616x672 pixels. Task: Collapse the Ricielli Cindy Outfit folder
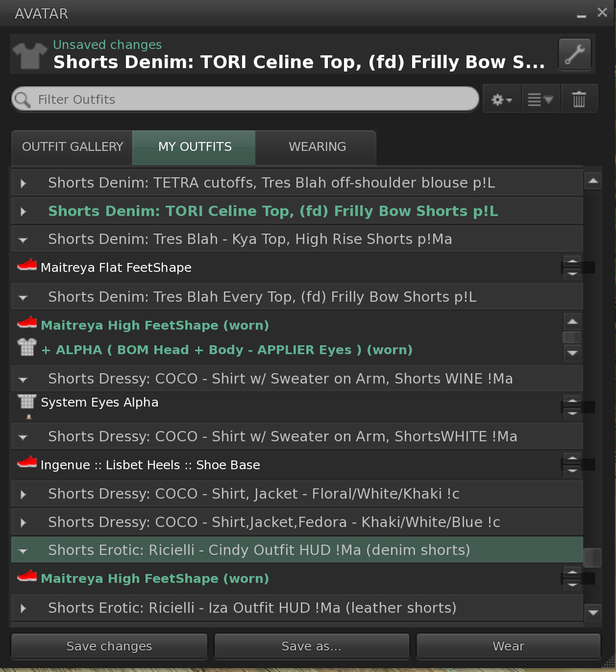tap(23, 551)
